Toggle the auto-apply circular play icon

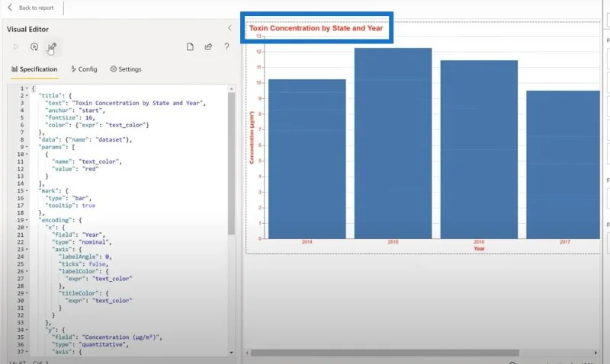point(34,46)
